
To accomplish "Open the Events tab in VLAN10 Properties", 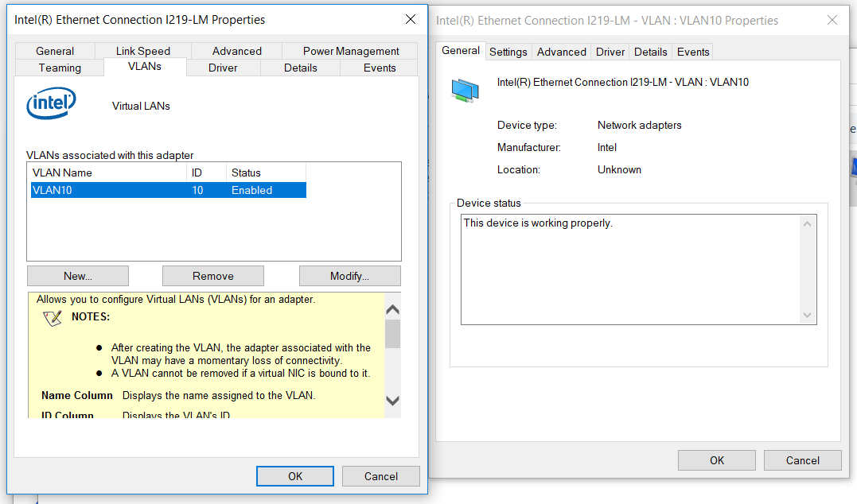I will (692, 52).
